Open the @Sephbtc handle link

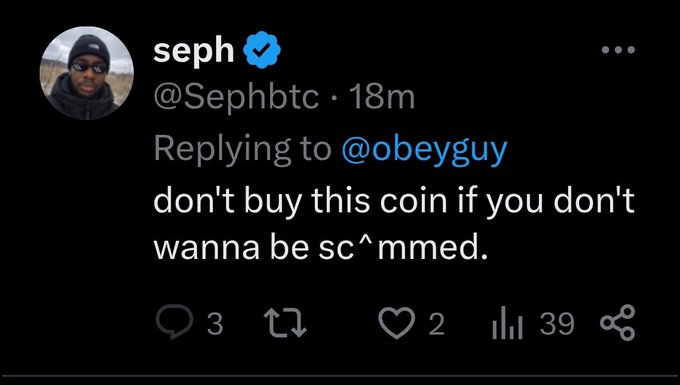pyautogui.click(x=236, y=98)
